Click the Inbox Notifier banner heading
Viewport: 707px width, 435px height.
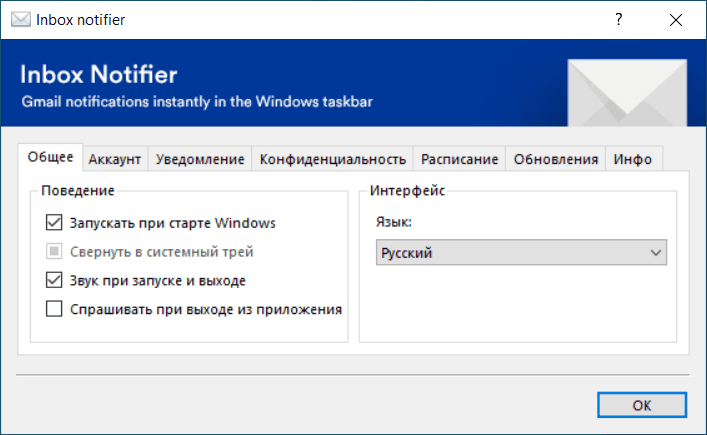click(99, 76)
